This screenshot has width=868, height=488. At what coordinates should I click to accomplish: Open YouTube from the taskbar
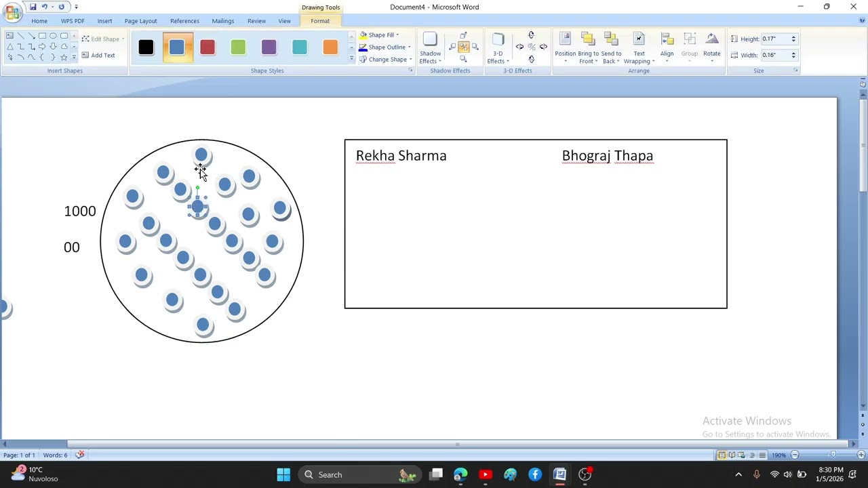coord(486,474)
